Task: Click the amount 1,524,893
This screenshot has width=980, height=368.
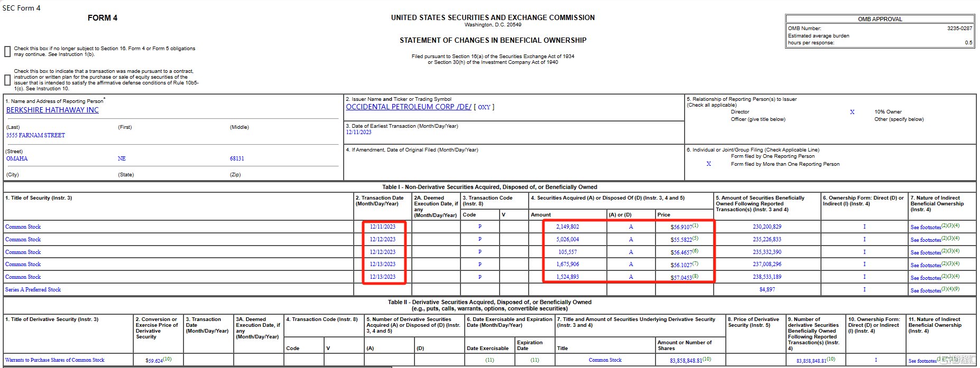Action: (568, 277)
